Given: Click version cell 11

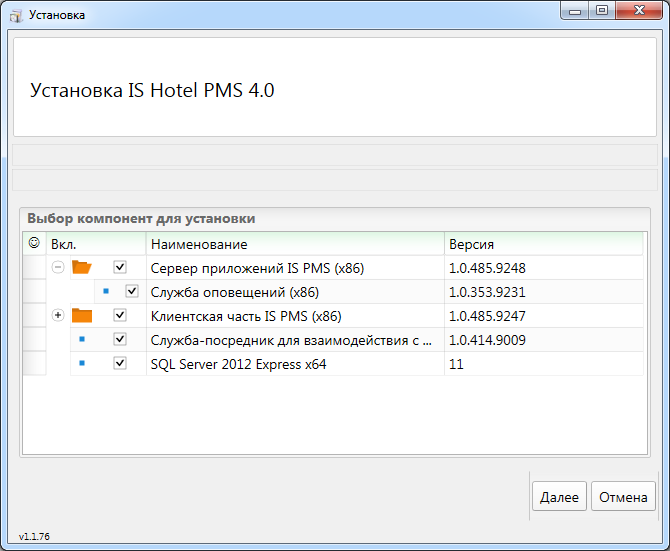Looking at the screenshot, I should tap(544, 363).
